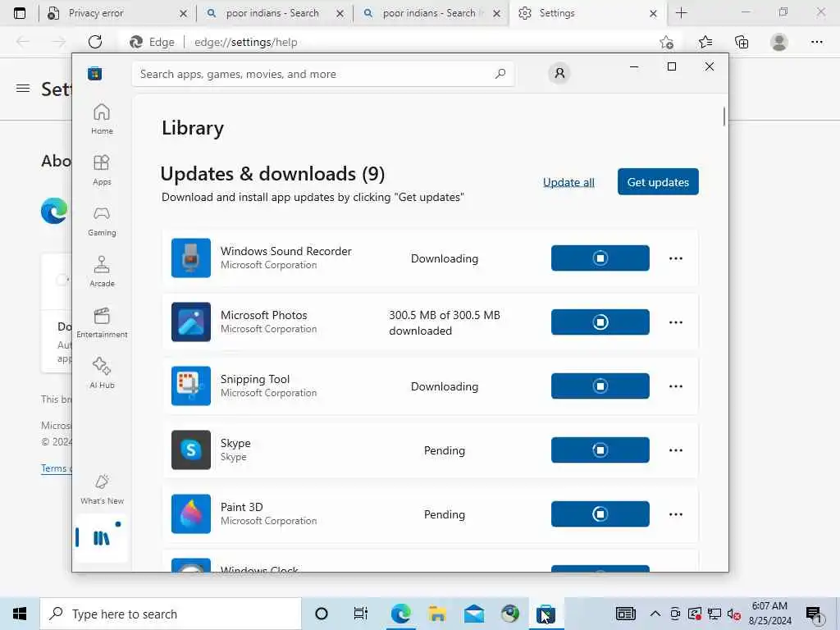Show hidden system tray icons
This screenshot has height=630, width=840.
click(x=655, y=614)
